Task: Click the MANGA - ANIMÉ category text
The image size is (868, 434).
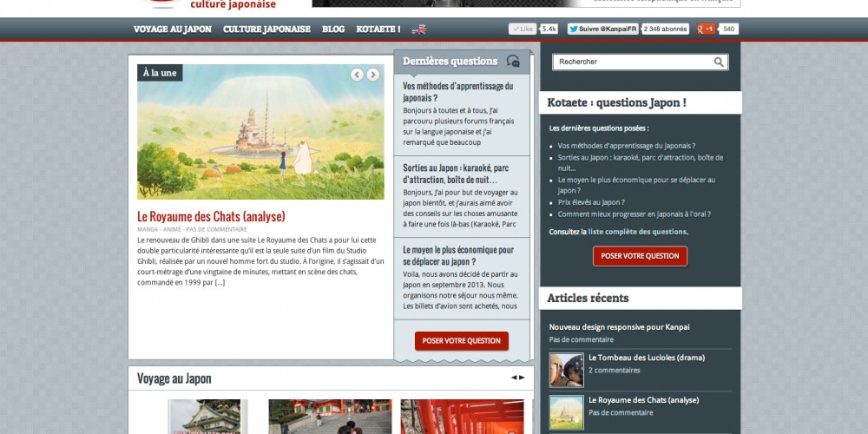Action: click(x=160, y=229)
